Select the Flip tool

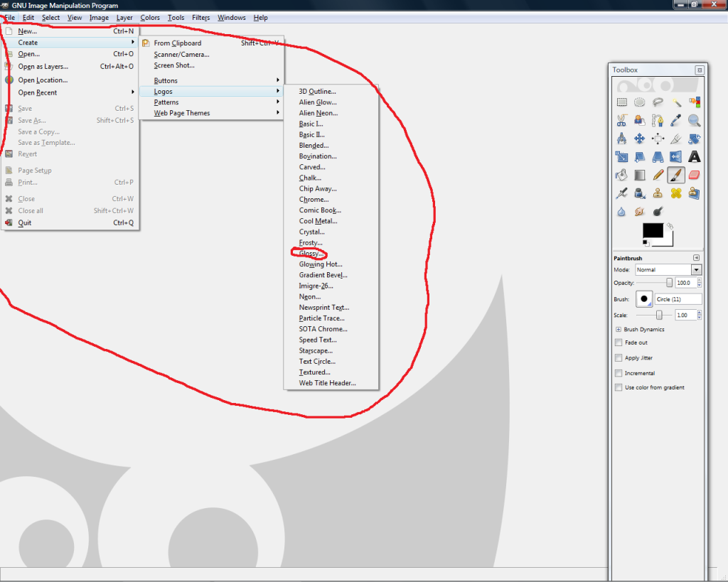click(x=676, y=157)
